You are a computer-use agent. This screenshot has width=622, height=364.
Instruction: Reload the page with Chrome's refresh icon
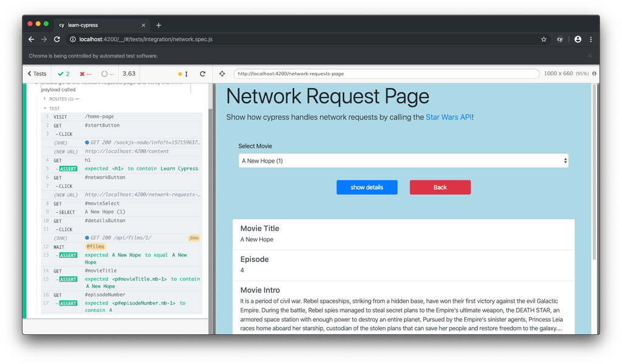(56, 39)
